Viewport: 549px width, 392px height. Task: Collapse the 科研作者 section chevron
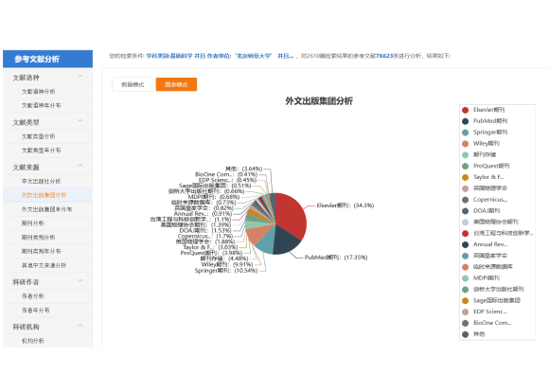click(80, 280)
